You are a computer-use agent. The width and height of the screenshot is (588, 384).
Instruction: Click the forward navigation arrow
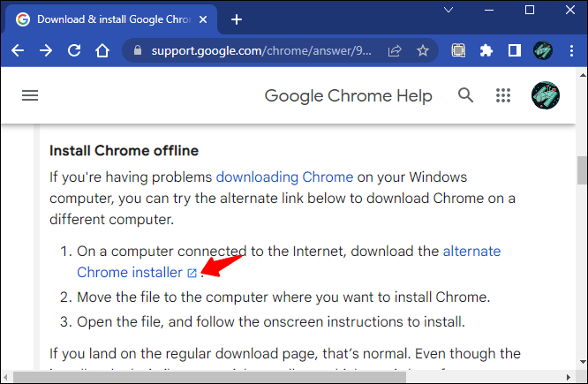pos(46,50)
